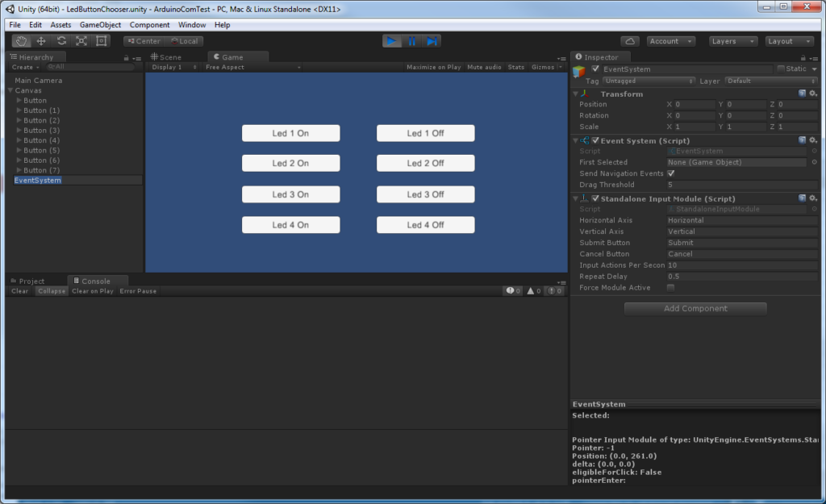This screenshot has height=504, width=826.
Task: Open the GameObject menu
Action: click(x=100, y=25)
